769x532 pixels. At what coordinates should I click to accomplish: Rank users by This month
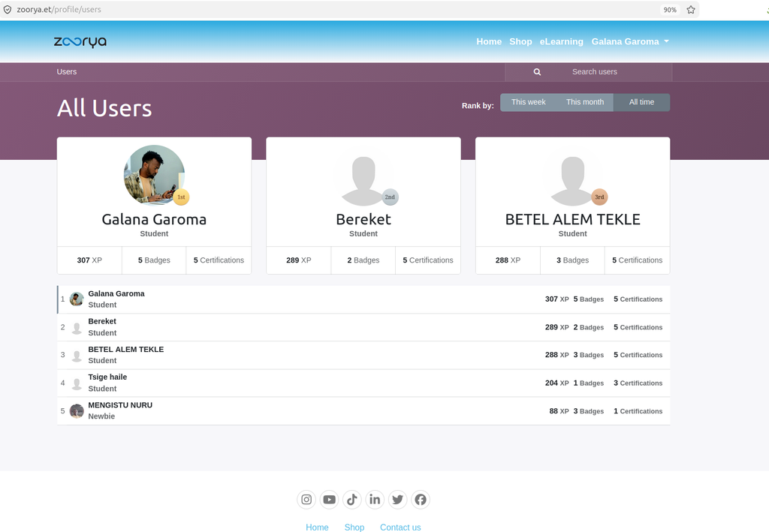point(584,102)
